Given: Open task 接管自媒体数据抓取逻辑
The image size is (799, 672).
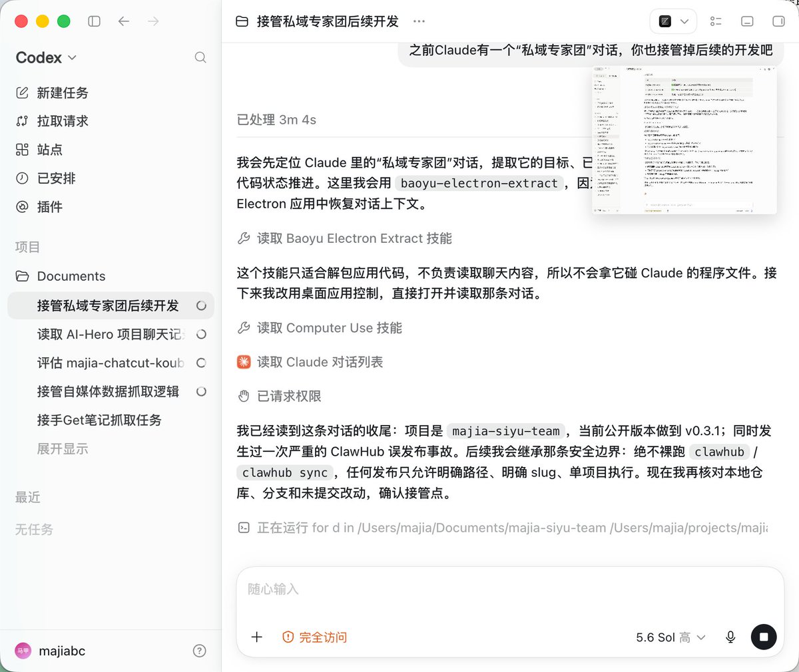Looking at the screenshot, I should 111,391.
